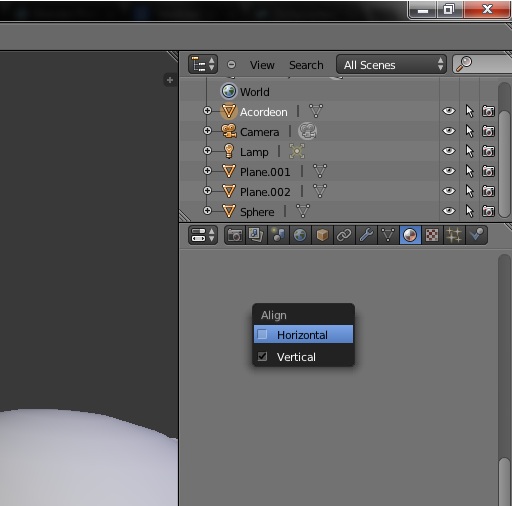Open the Outliner editor type selector
512x506 pixels.
point(203,64)
